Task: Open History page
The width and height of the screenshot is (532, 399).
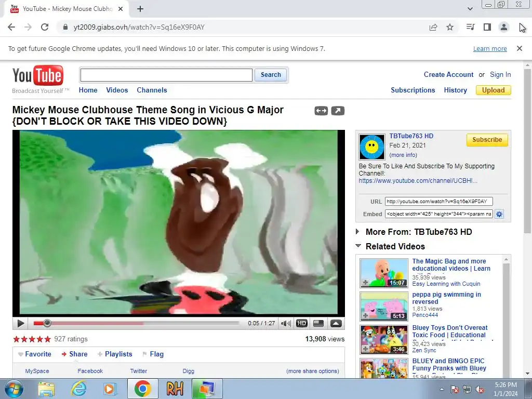Action: click(455, 90)
